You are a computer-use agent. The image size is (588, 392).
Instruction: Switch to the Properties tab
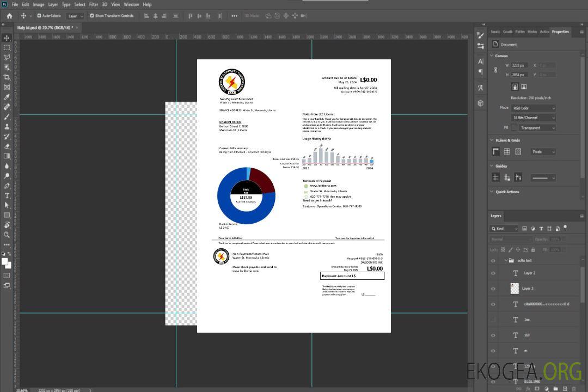tap(560, 32)
